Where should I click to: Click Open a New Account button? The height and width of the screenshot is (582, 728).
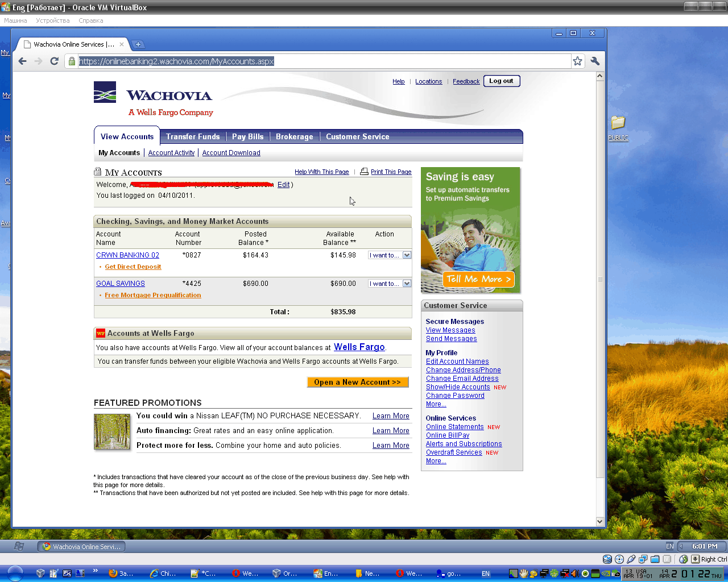point(358,382)
